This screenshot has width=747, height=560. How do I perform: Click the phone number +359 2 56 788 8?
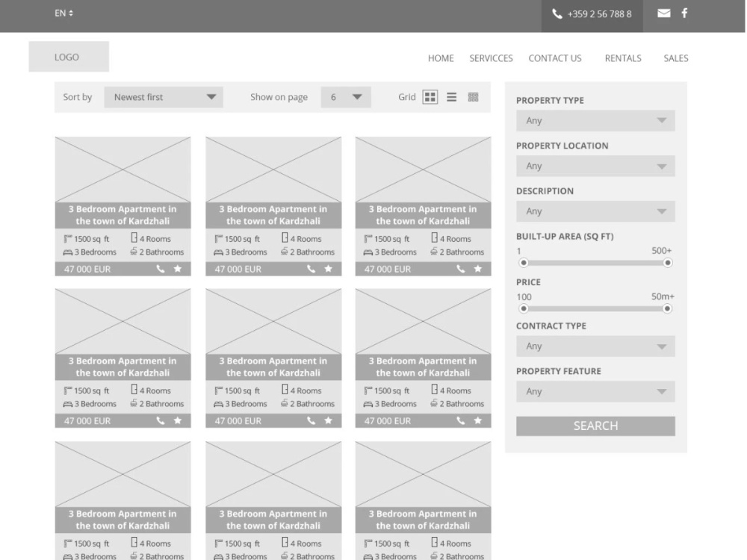point(599,14)
